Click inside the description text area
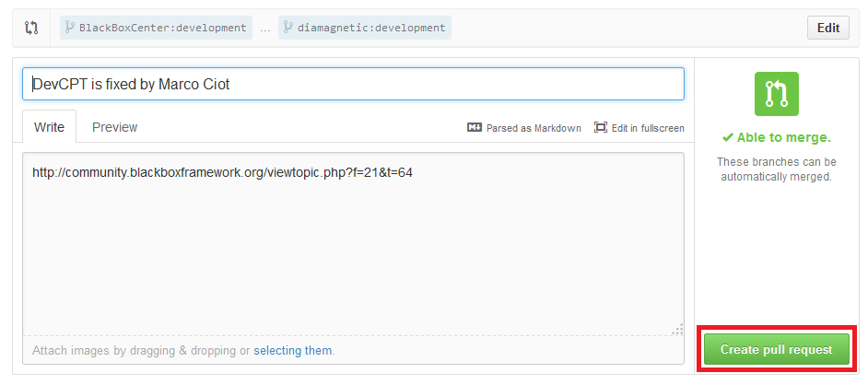Image resolution: width=868 pixels, height=385 pixels. (353, 249)
